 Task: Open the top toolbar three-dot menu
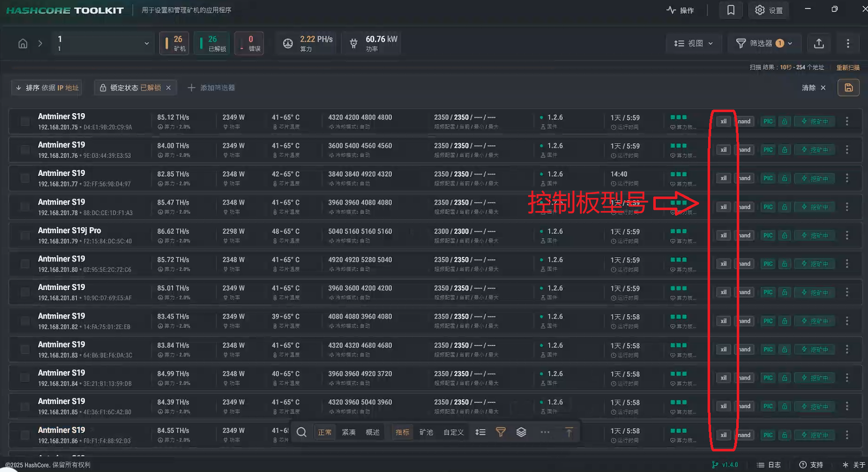pos(848,44)
